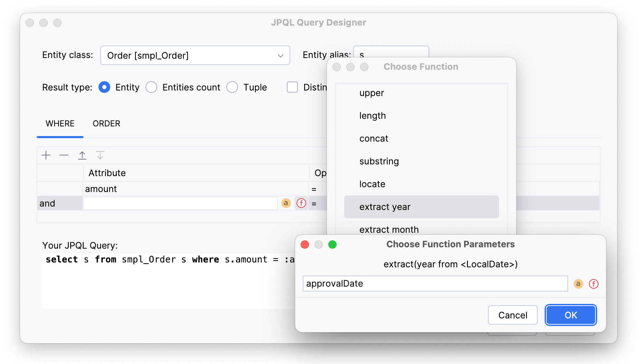The image size is (640, 364).
Task: Pick the concat function from list
Action: pos(374,138)
